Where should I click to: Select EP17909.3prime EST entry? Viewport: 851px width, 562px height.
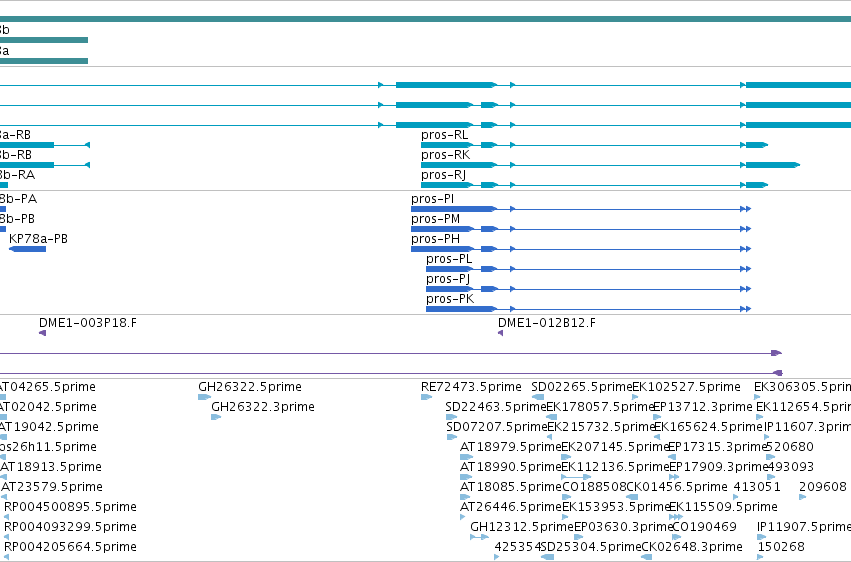click(718, 467)
